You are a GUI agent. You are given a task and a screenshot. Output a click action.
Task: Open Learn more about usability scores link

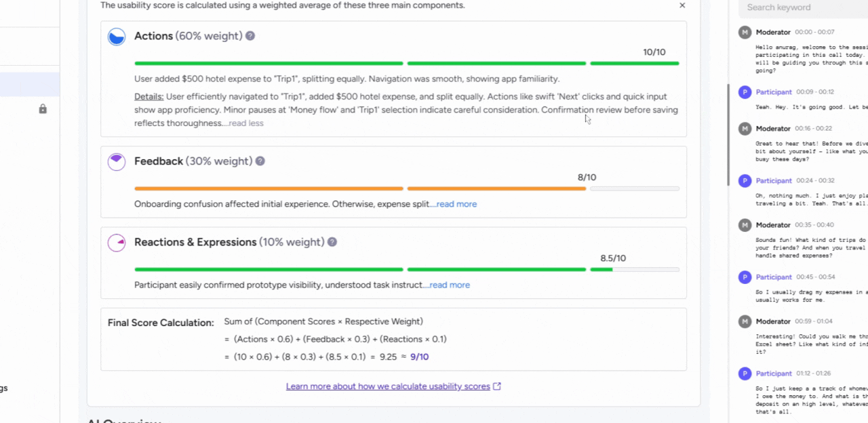pos(388,386)
